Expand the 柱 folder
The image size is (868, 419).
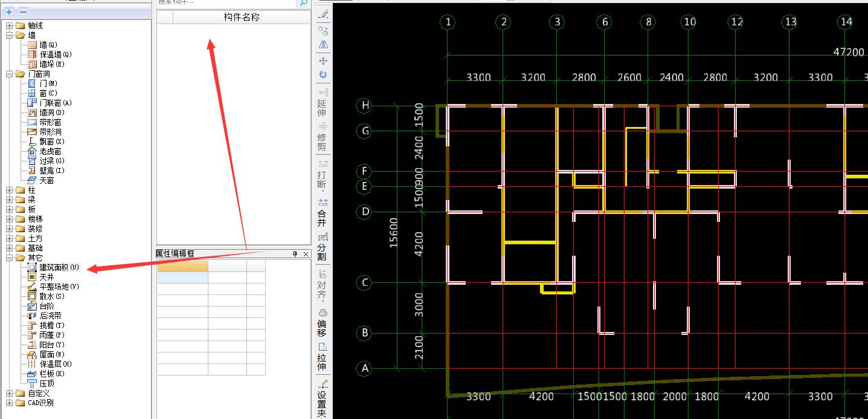(10, 190)
